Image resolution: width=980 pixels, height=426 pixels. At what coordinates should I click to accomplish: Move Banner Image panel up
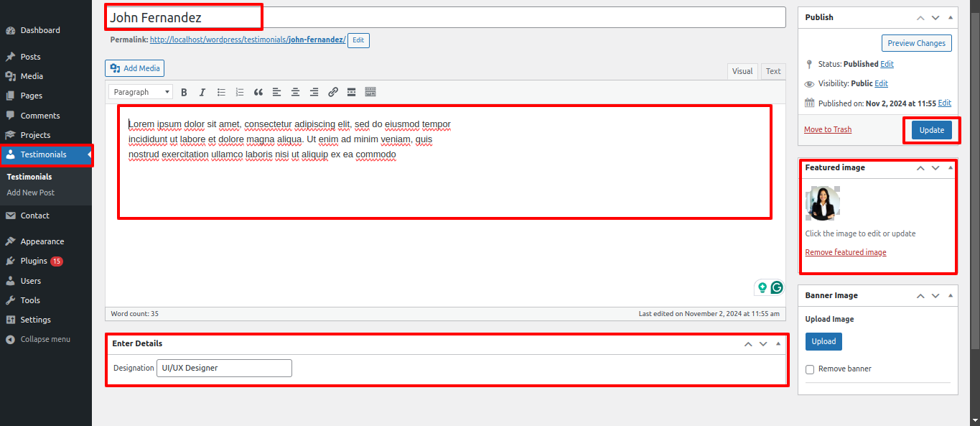tap(920, 295)
